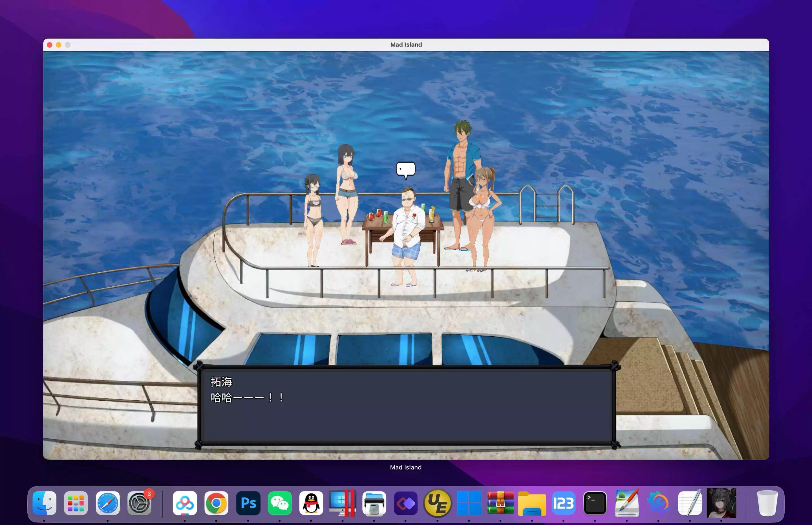The image size is (812, 525).
Task: Open the blue-orange gear app in Dock
Action: click(658, 503)
